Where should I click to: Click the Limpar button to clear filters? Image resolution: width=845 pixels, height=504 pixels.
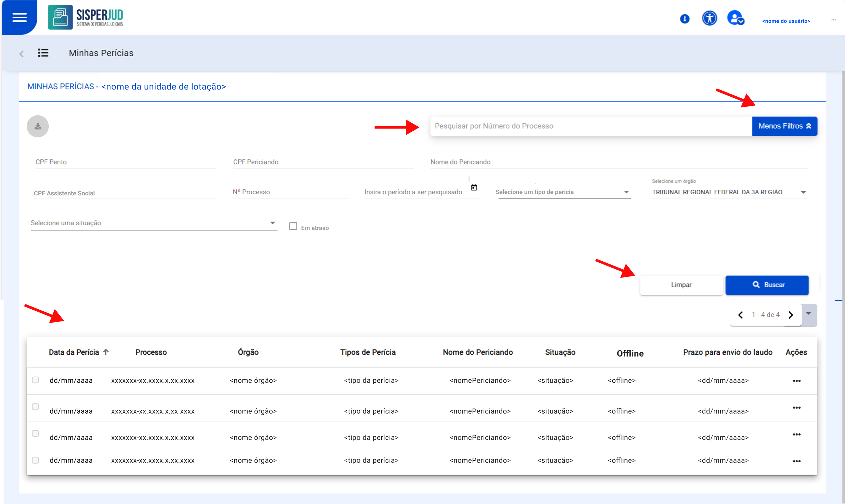[x=681, y=285]
